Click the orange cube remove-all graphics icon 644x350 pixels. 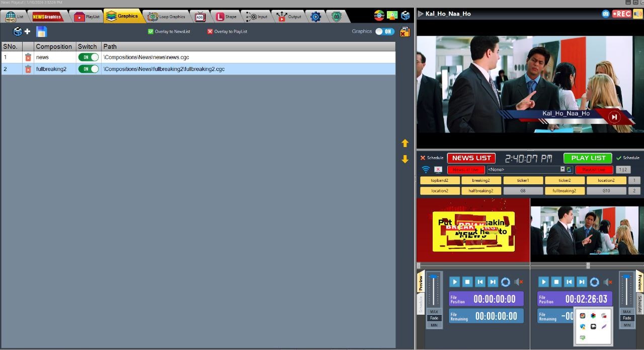pos(405,32)
